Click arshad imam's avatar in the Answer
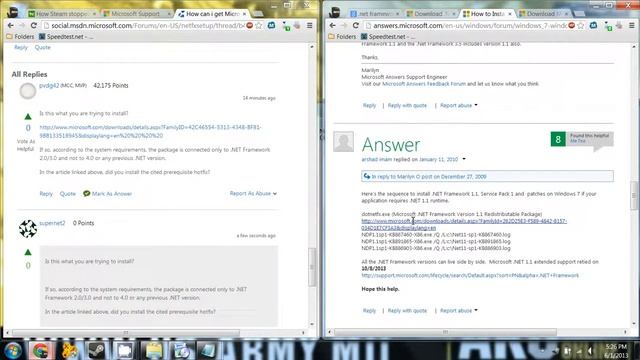The image size is (640, 360). click(343, 142)
